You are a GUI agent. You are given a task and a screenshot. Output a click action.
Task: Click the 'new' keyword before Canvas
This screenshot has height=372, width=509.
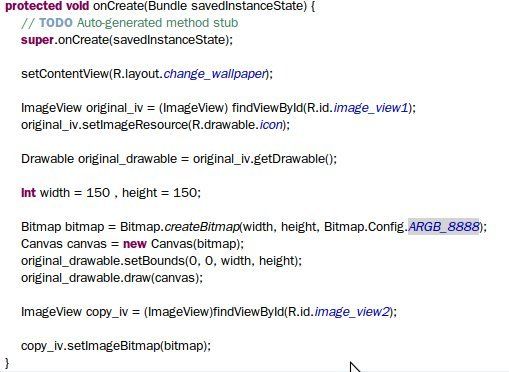tap(135, 244)
